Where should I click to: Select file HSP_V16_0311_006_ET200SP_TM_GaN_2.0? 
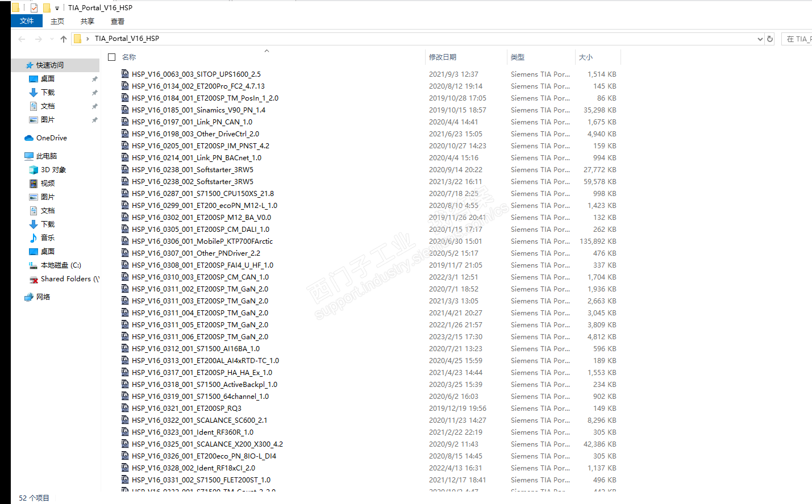200,337
